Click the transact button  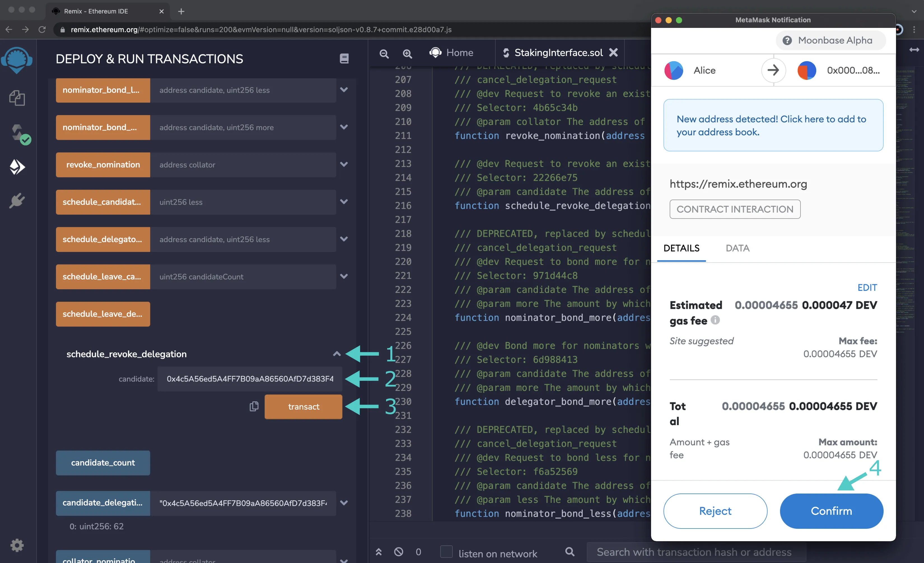[x=303, y=406]
